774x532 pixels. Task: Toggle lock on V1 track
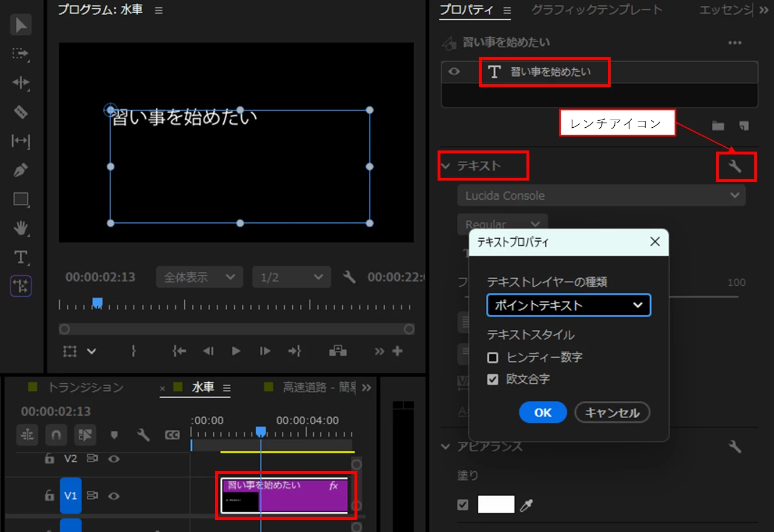click(x=50, y=495)
